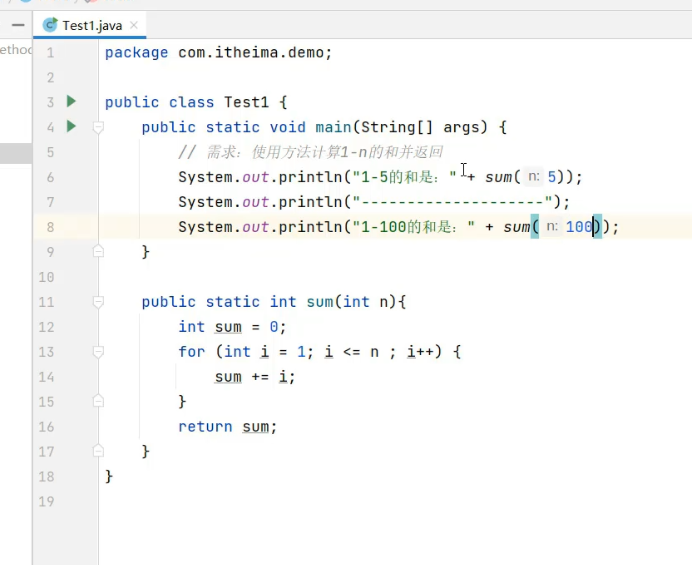Fold the for loop at line 13

point(98,352)
